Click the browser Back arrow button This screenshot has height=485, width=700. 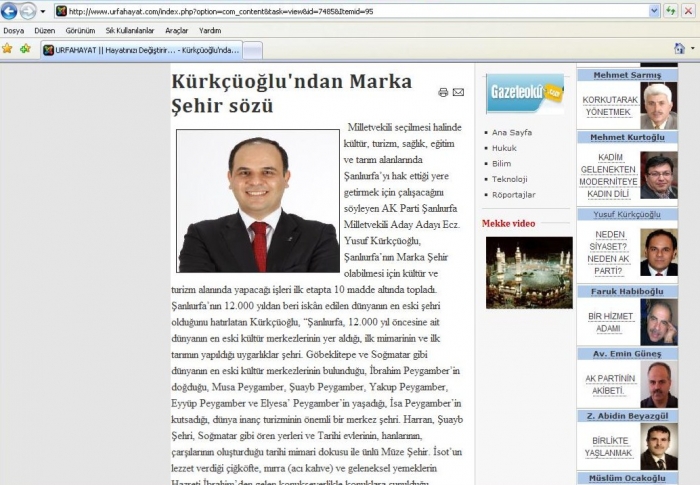coord(9,11)
